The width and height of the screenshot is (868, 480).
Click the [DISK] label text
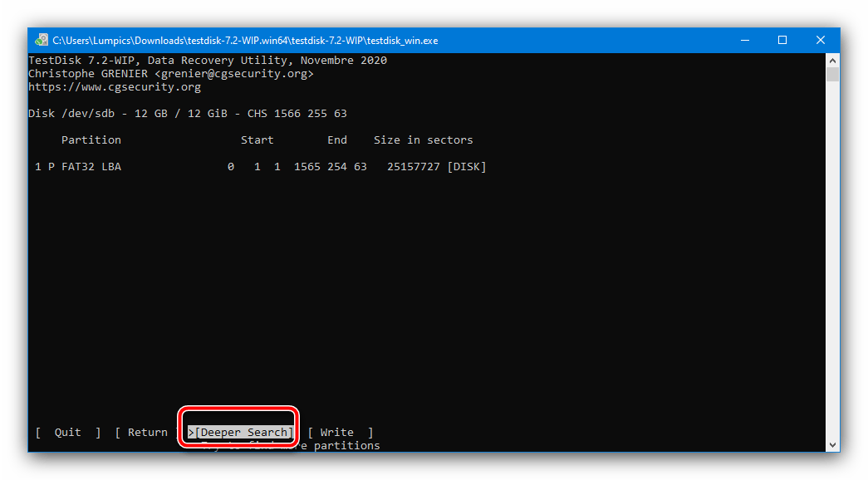[467, 167]
